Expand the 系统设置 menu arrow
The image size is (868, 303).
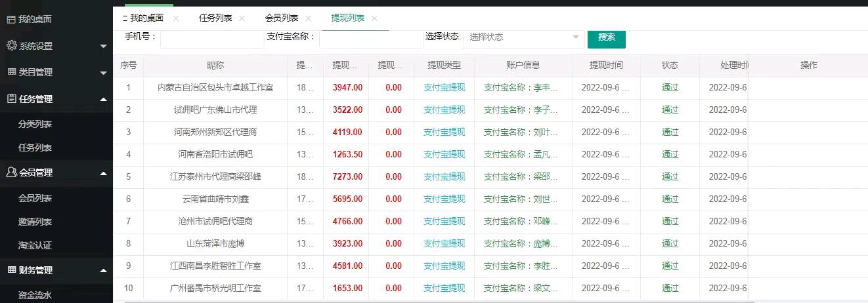[103, 46]
